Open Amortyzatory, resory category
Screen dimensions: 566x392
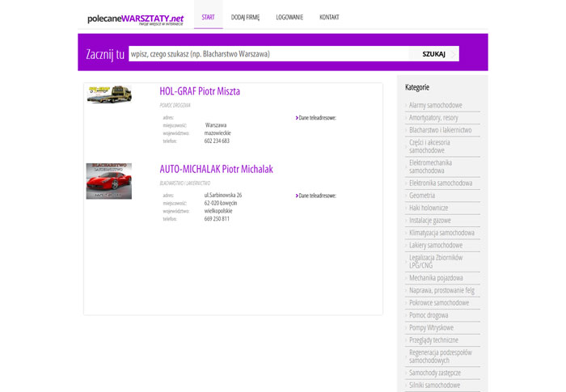pyautogui.click(x=433, y=118)
